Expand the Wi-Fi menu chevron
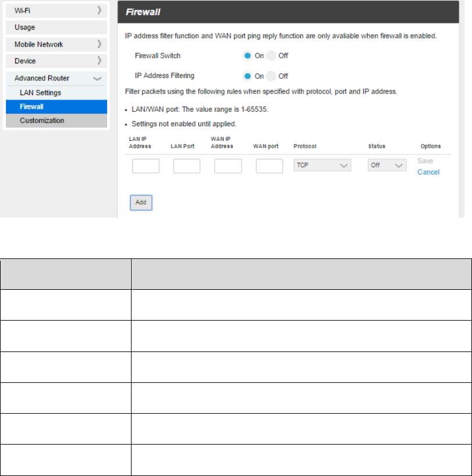 [100, 10]
